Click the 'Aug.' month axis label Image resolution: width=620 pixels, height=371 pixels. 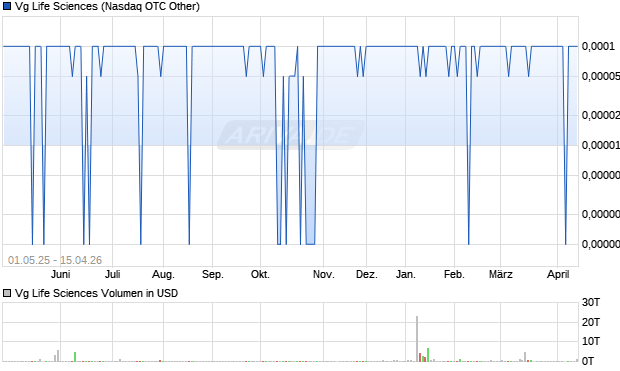[163, 274]
